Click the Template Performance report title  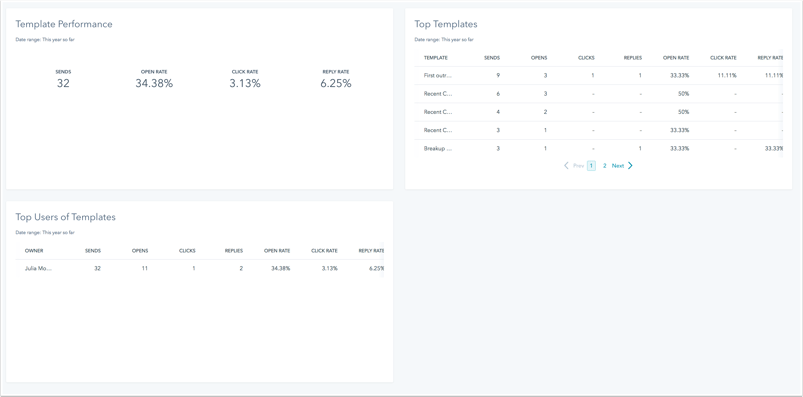coord(64,24)
